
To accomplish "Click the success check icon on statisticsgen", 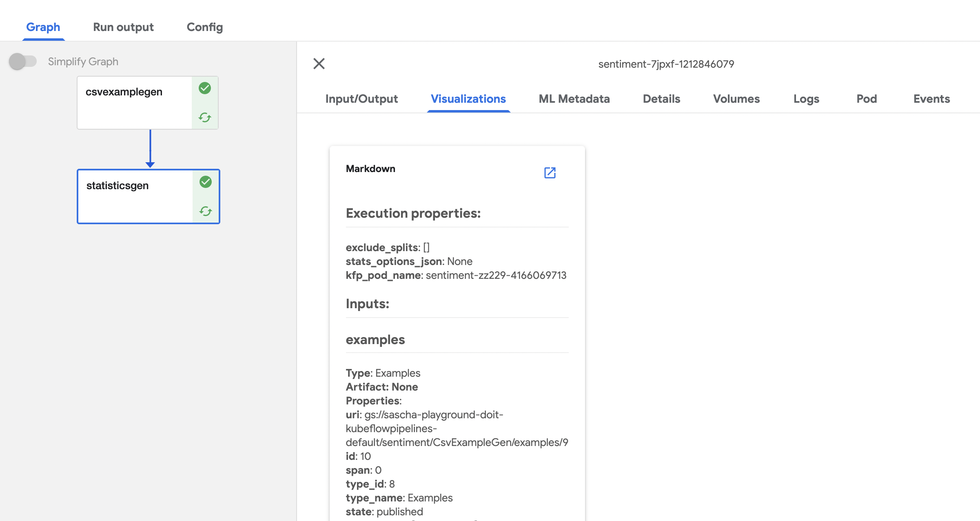I will [x=205, y=182].
